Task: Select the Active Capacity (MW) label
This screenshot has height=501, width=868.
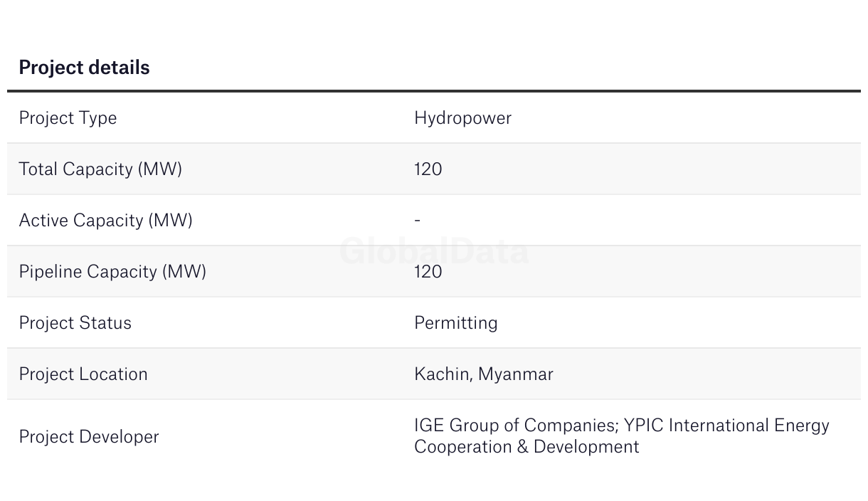Action: [x=105, y=221]
